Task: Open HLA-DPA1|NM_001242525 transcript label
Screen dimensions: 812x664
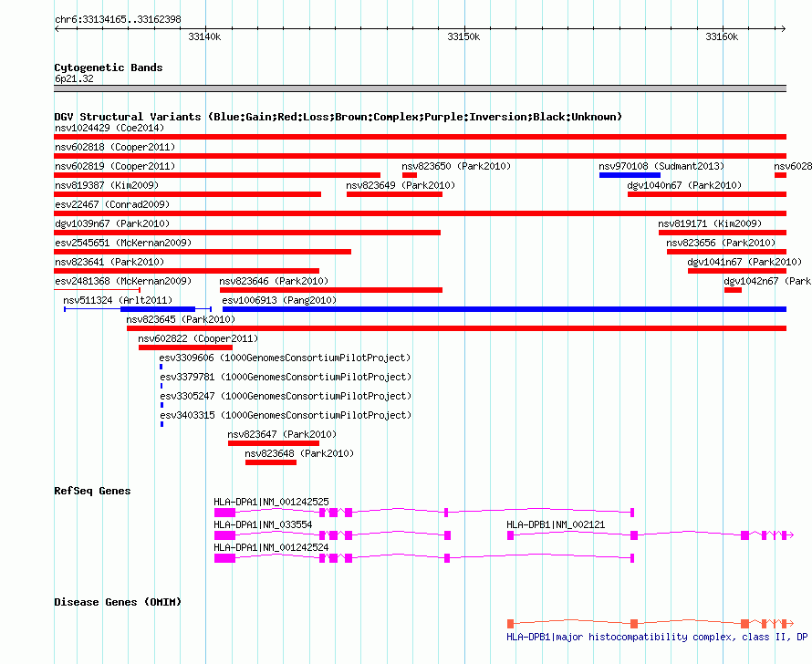Action: point(271,502)
